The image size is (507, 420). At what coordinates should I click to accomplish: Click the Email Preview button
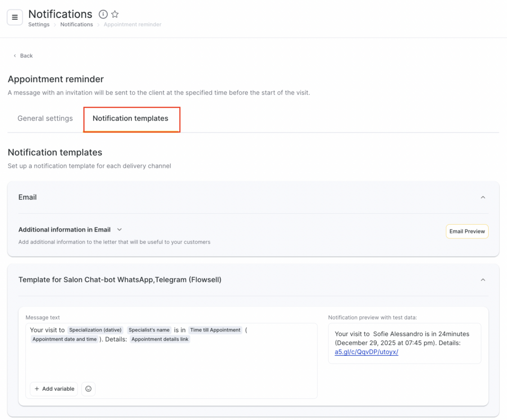pos(467,232)
